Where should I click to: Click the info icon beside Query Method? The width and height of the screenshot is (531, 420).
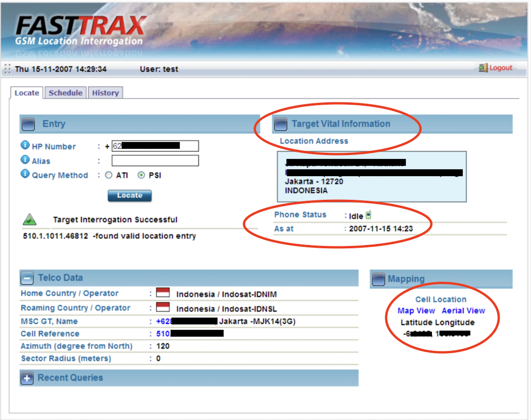click(x=25, y=174)
